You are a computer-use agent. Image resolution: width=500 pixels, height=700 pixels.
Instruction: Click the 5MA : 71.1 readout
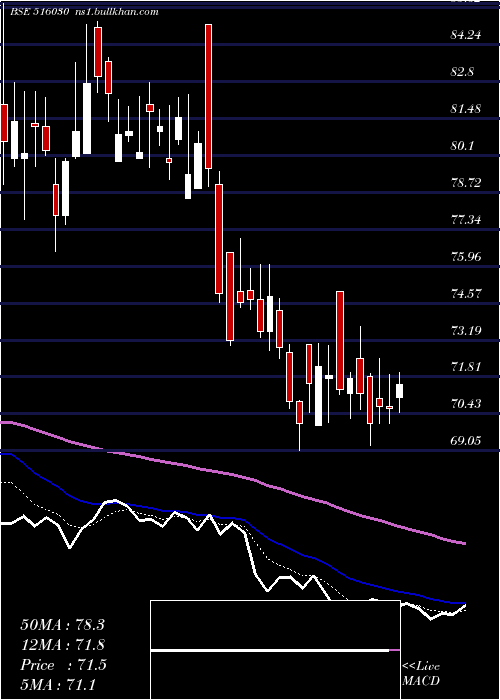click(x=57, y=684)
